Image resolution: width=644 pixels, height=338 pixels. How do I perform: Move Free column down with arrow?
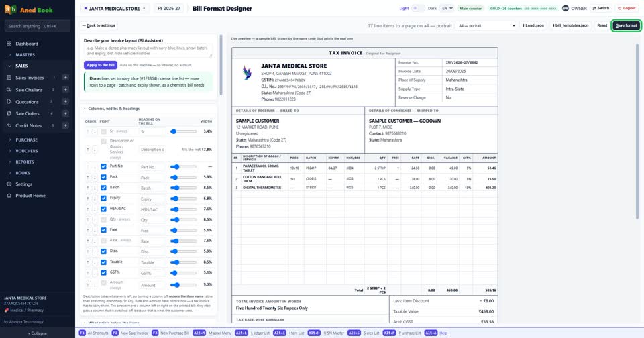coord(95,231)
